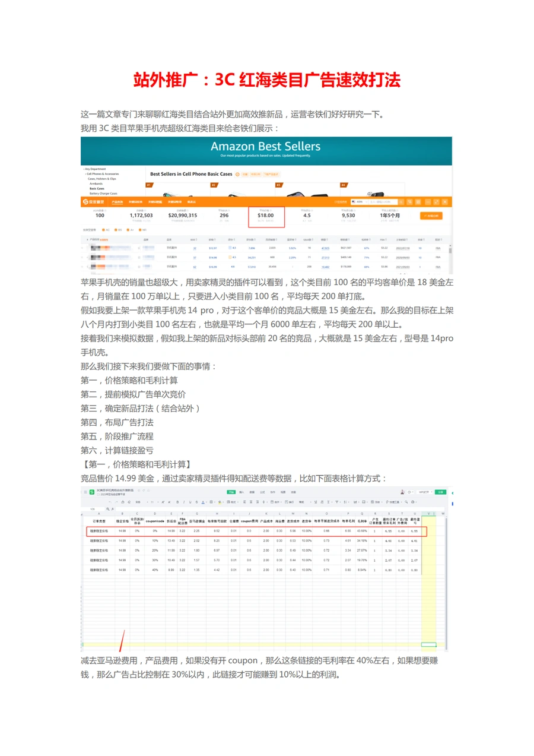
Task: Click the 27.87% gross margin cell
Action: [362, 551]
